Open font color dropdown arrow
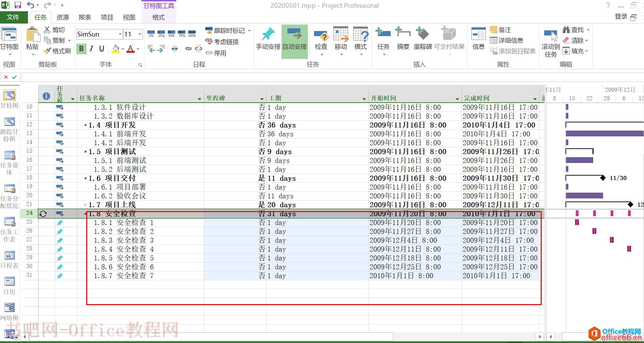The image size is (644, 343). (x=138, y=49)
